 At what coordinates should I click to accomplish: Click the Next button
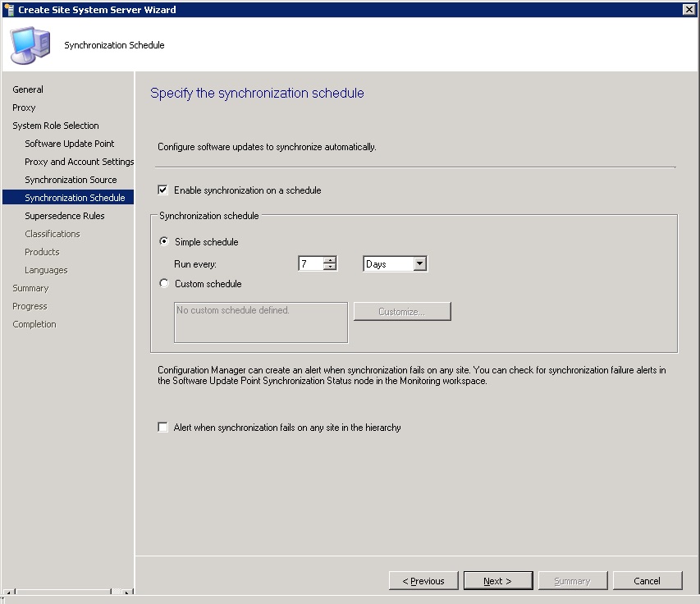tap(497, 581)
